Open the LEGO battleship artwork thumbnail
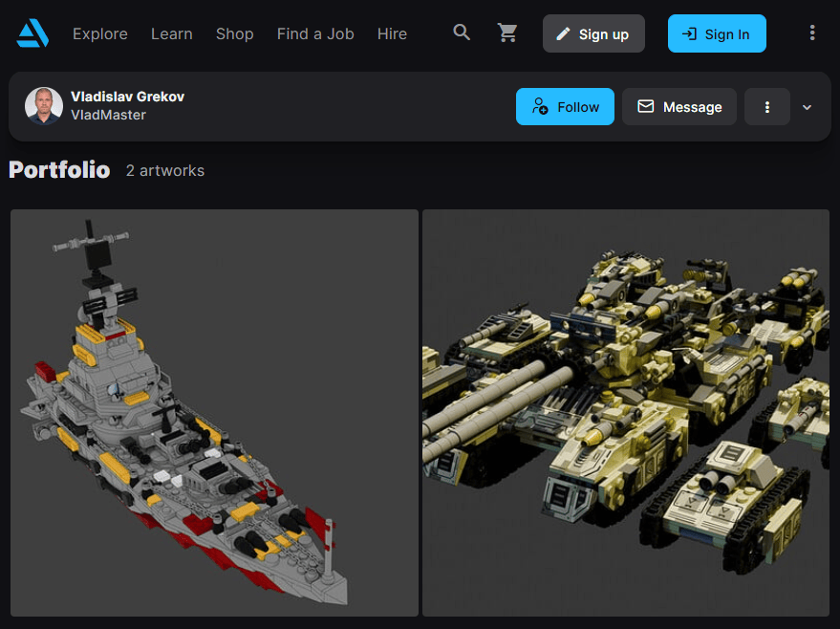This screenshot has width=840, height=629. coord(214,413)
